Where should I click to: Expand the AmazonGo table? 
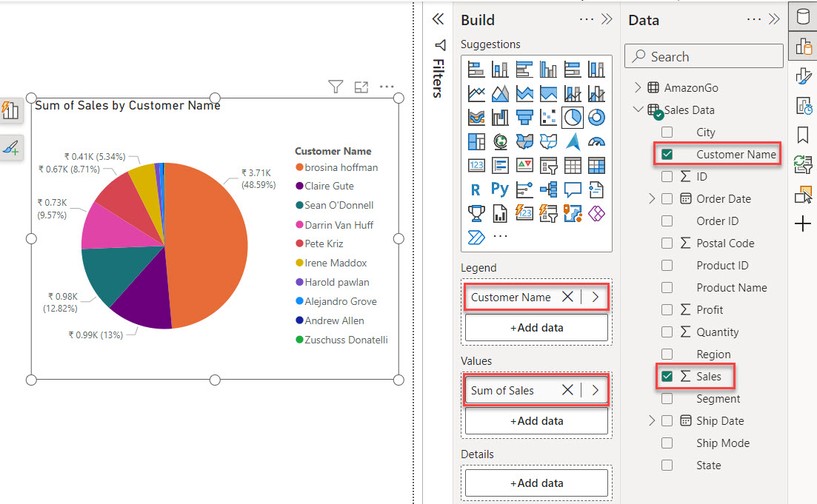(x=638, y=87)
